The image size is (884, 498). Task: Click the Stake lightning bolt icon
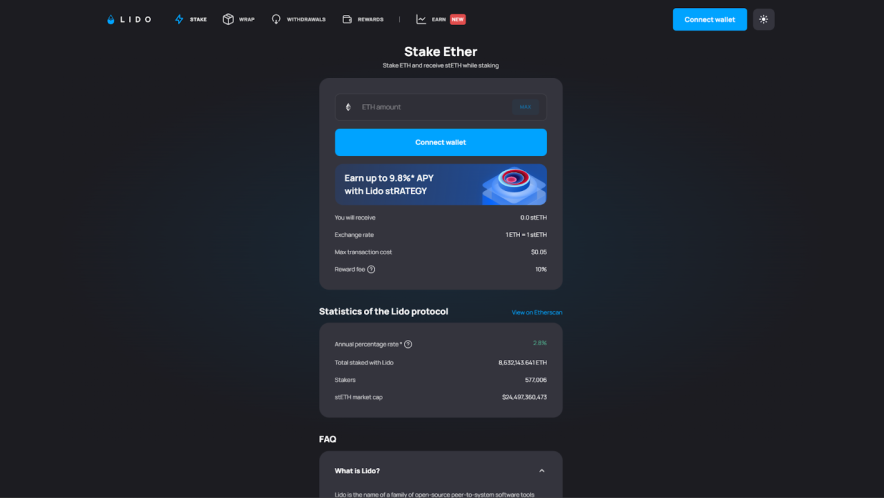[x=179, y=19]
